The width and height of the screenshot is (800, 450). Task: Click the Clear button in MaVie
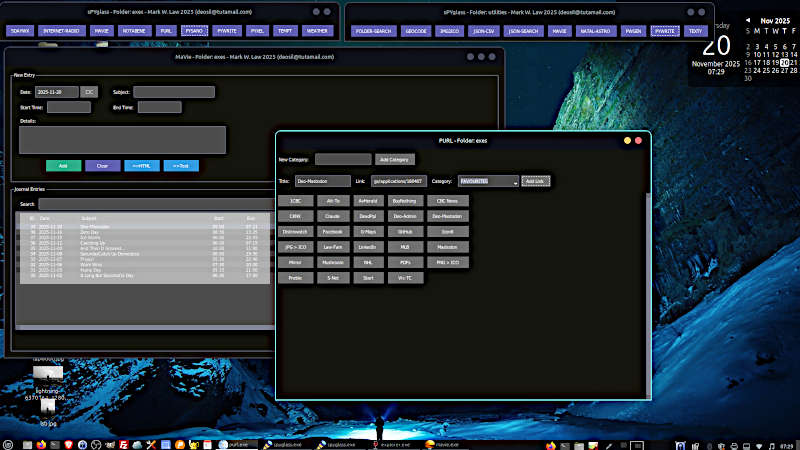[x=103, y=166]
